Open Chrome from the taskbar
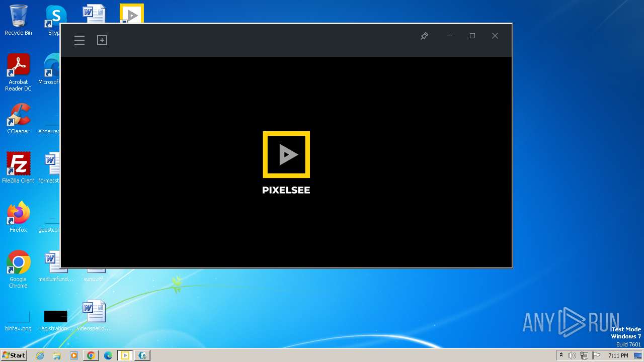 [x=91, y=355]
